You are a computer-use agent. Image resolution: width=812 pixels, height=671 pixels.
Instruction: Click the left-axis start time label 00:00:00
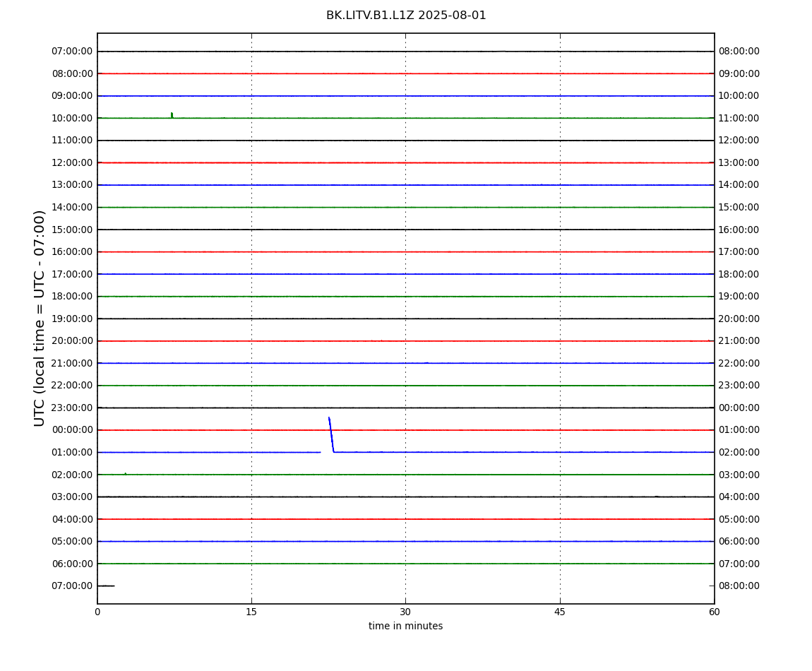pos(73,430)
